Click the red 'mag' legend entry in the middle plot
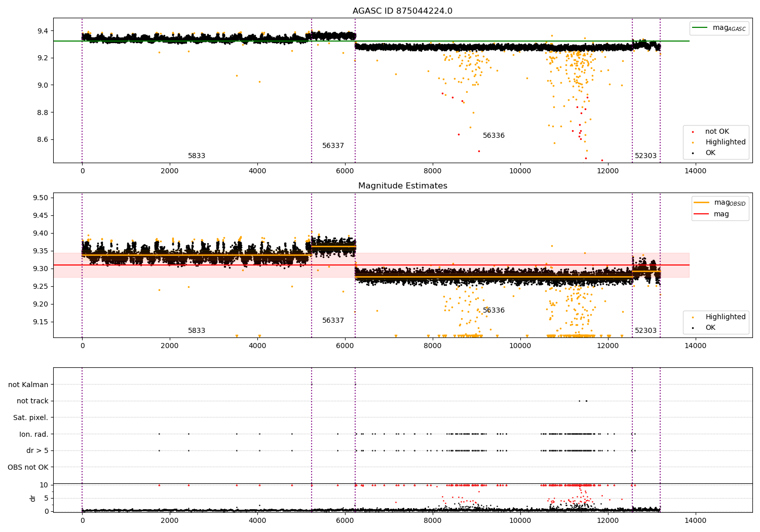The width and height of the screenshot is (760, 532). click(712, 214)
